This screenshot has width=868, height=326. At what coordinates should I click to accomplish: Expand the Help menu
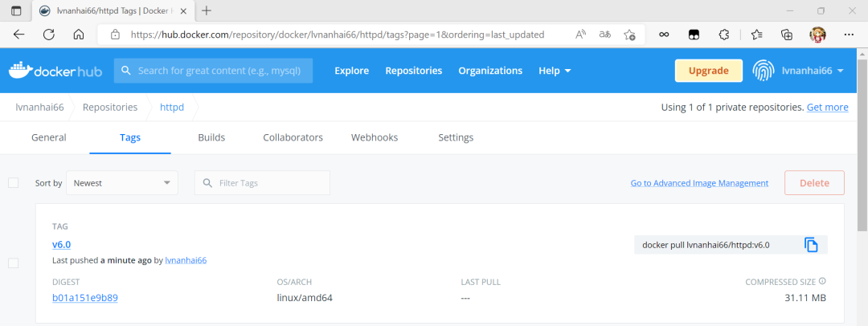click(555, 71)
